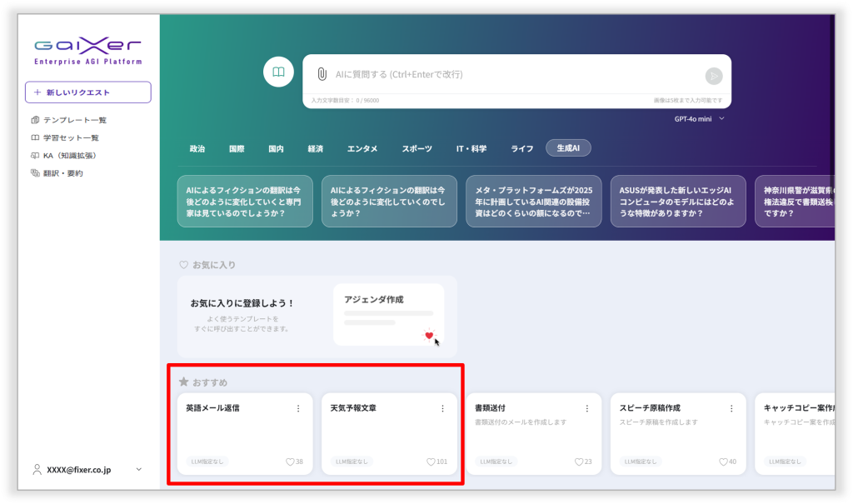Favorite the 英語メール返信 template with heart

[290, 462]
